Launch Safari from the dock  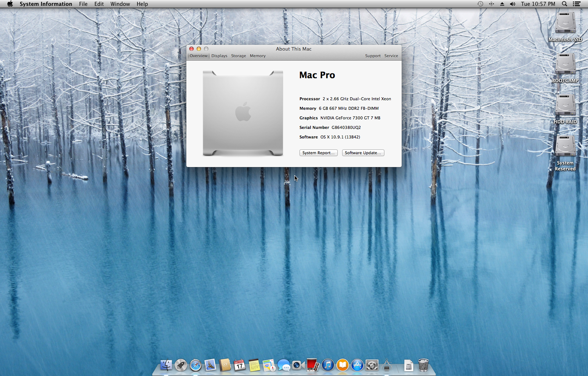click(196, 365)
